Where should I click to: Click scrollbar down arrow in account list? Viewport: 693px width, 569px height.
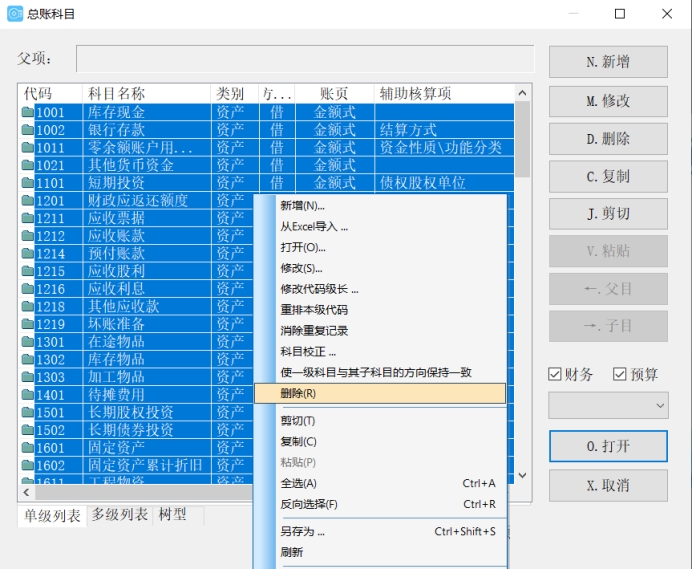coord(521,475)
